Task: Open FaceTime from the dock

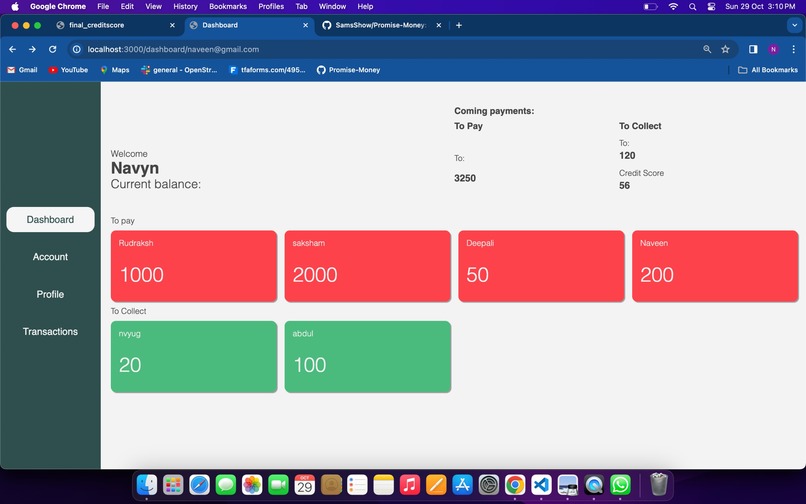Action: point(278,484)
